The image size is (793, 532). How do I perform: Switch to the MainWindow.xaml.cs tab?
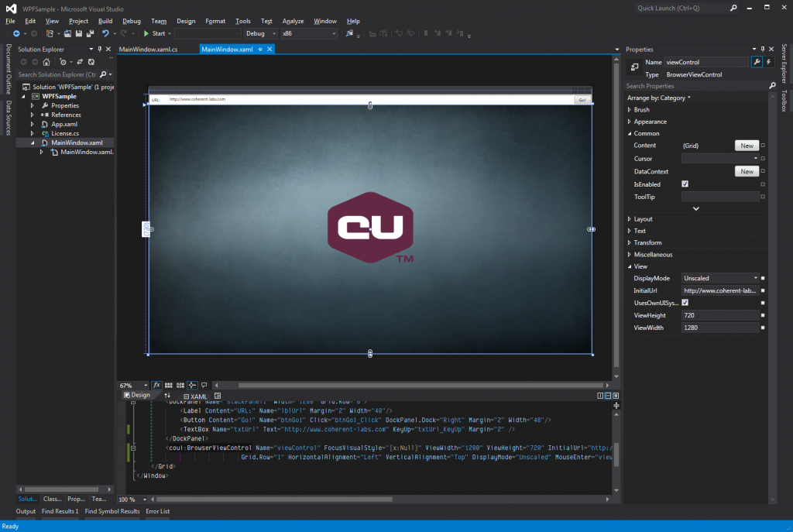148,50
